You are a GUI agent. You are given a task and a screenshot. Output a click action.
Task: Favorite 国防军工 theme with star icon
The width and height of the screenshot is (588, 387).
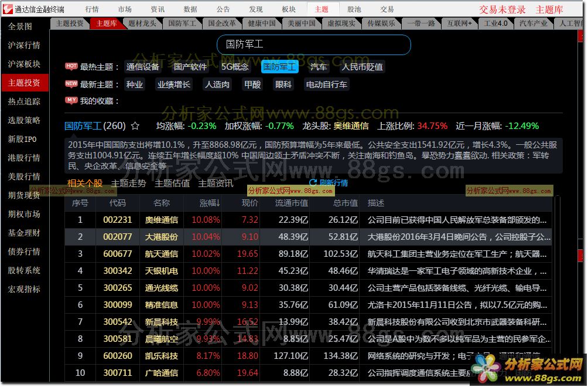[x=135, y=126]
